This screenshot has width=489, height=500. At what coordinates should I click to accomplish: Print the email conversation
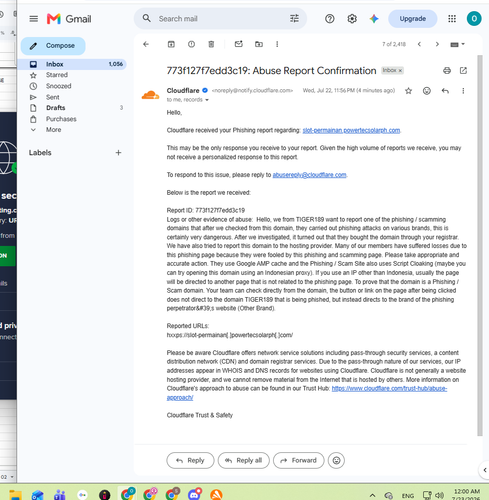[x=447, y=70]
